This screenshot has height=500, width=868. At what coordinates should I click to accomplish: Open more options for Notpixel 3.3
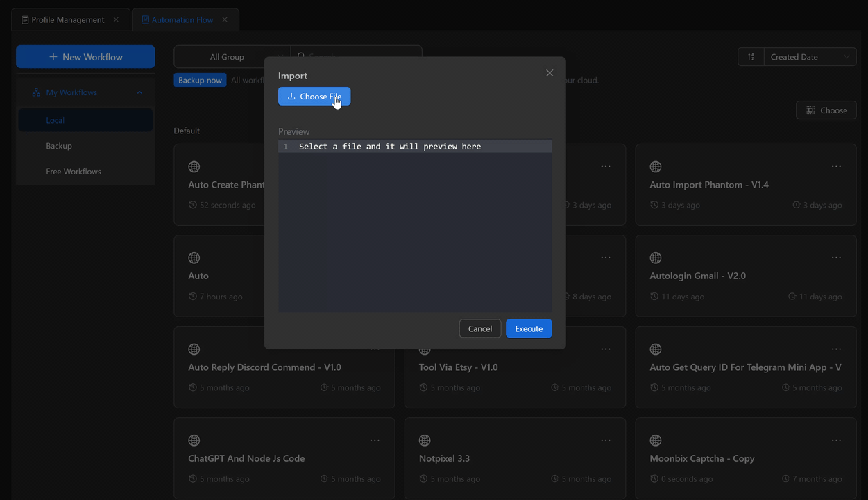click(606, 440)
